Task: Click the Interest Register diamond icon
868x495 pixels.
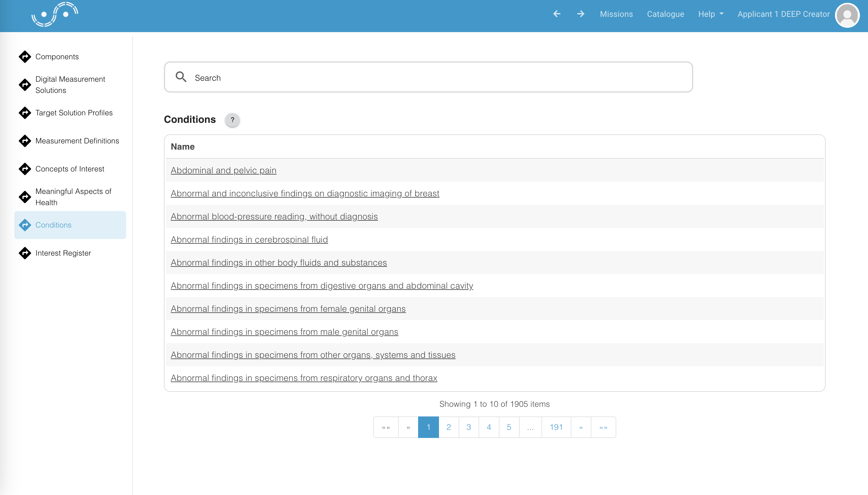Action: coord(25,253)
